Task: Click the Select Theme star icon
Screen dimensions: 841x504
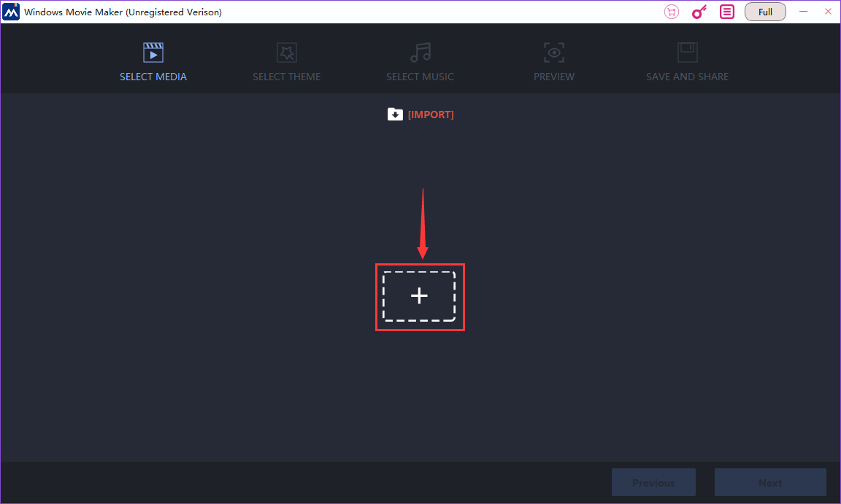Action: 286,53
